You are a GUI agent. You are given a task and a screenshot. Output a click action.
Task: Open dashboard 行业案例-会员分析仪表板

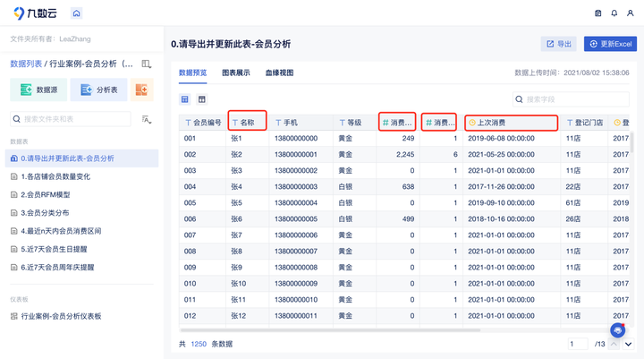[81, 316]
